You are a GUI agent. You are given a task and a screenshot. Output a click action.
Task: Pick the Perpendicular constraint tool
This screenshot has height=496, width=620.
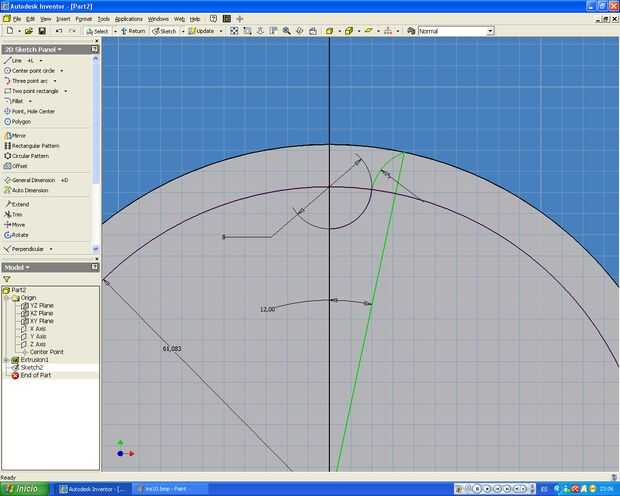23,249
